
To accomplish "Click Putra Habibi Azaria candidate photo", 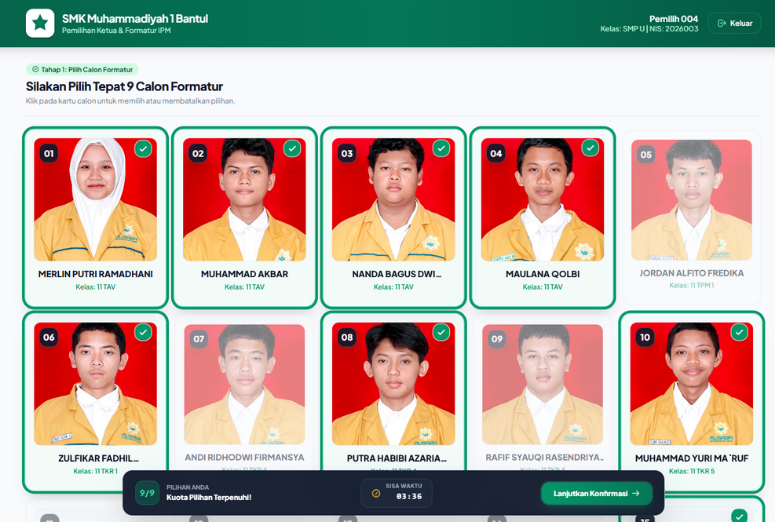I will 393,384.
